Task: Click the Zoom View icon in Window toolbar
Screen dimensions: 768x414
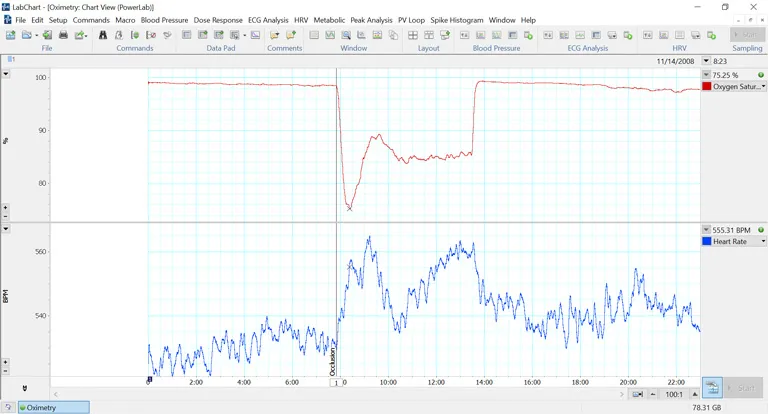Action: click(x=346, y=35)
